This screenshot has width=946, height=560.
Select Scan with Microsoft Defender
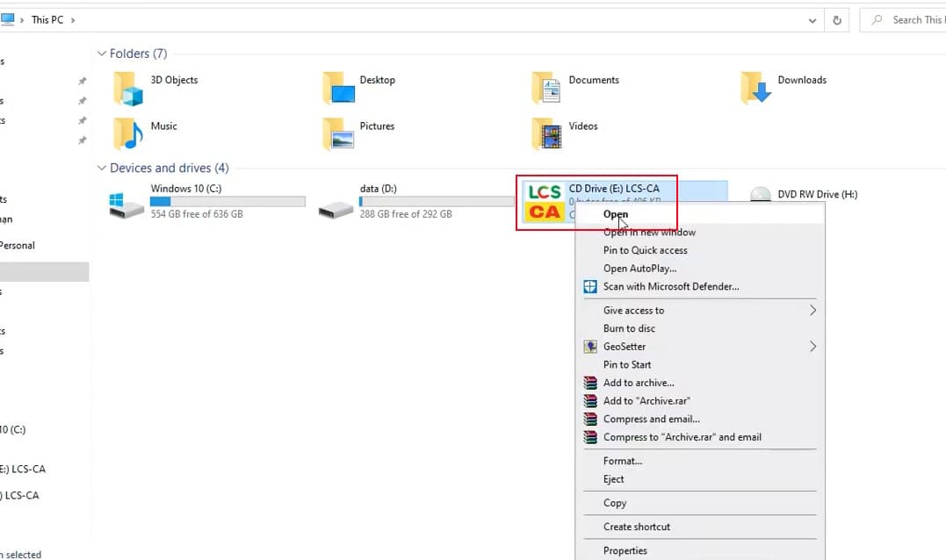(x=670, y=286)
